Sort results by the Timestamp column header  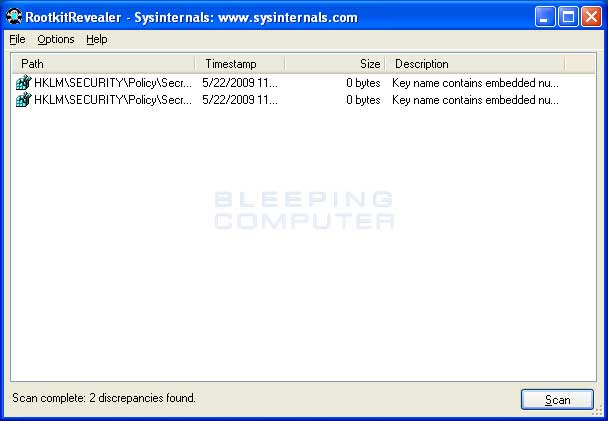(x=239, y=64)
